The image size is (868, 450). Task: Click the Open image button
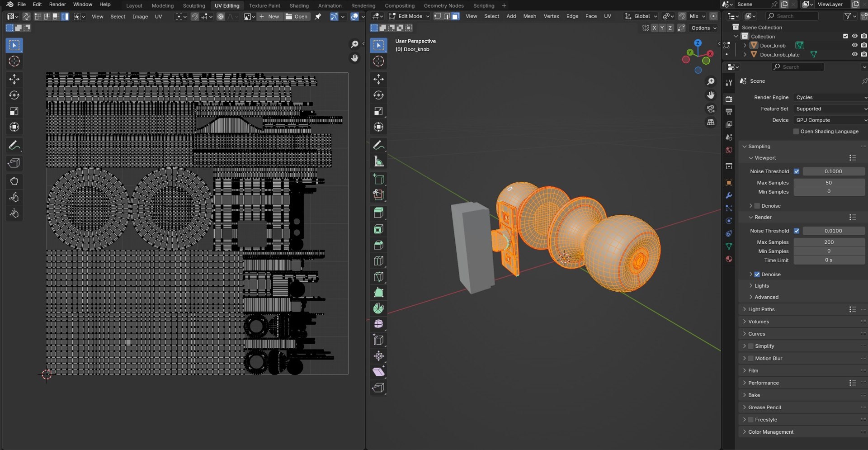[x=297, y=16]
